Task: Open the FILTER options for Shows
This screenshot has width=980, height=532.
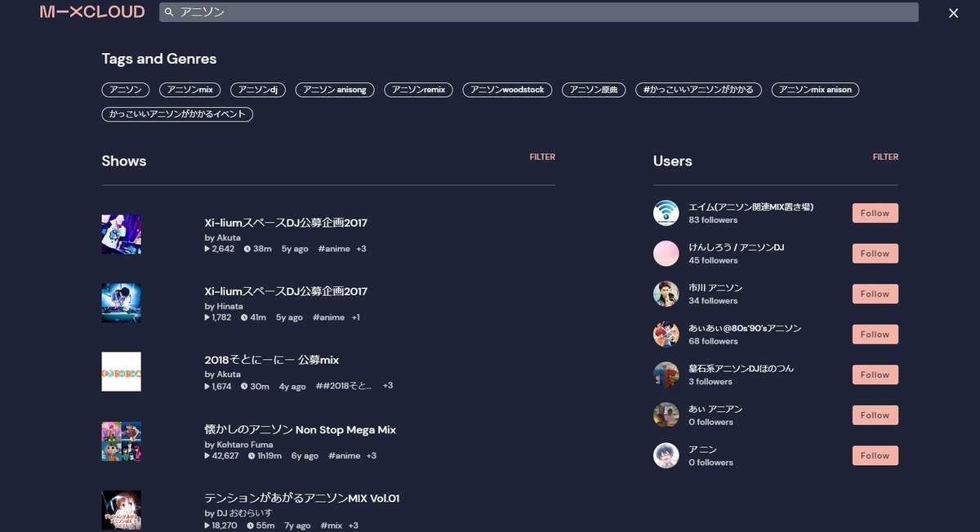Action: click(542, 157)
